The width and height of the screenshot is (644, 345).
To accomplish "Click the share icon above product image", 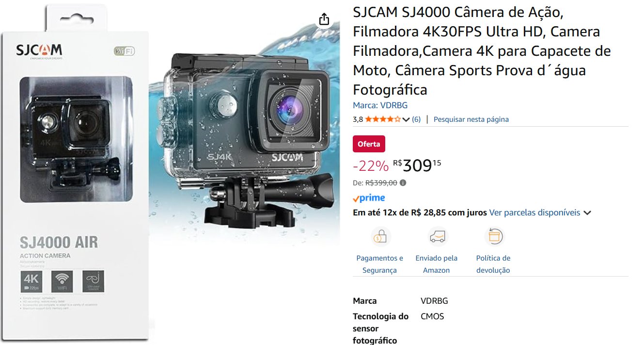I will coord(324,19).
